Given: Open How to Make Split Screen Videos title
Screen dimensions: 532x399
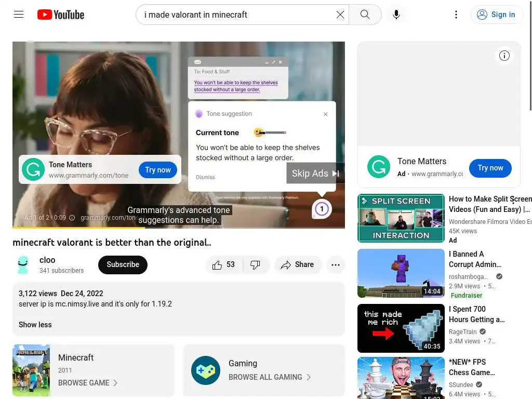Looking at the screenshot, I should click(490, 204).
